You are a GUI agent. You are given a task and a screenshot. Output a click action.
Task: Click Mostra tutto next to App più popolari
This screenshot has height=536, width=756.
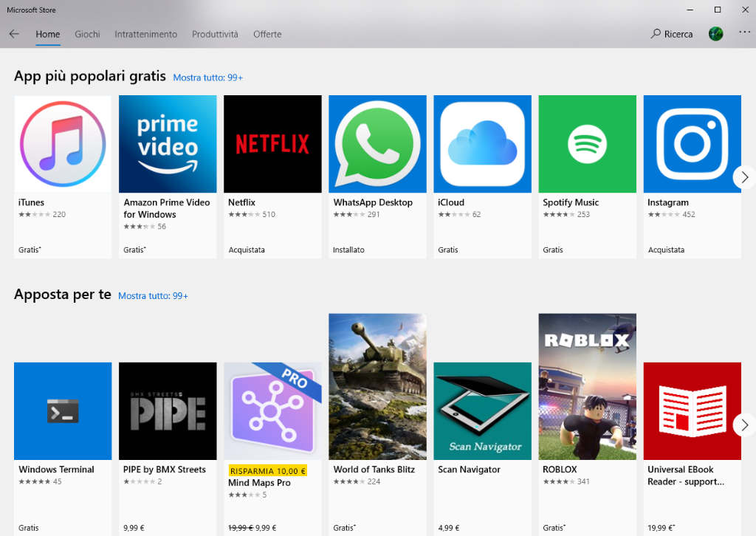pos(207,78)
